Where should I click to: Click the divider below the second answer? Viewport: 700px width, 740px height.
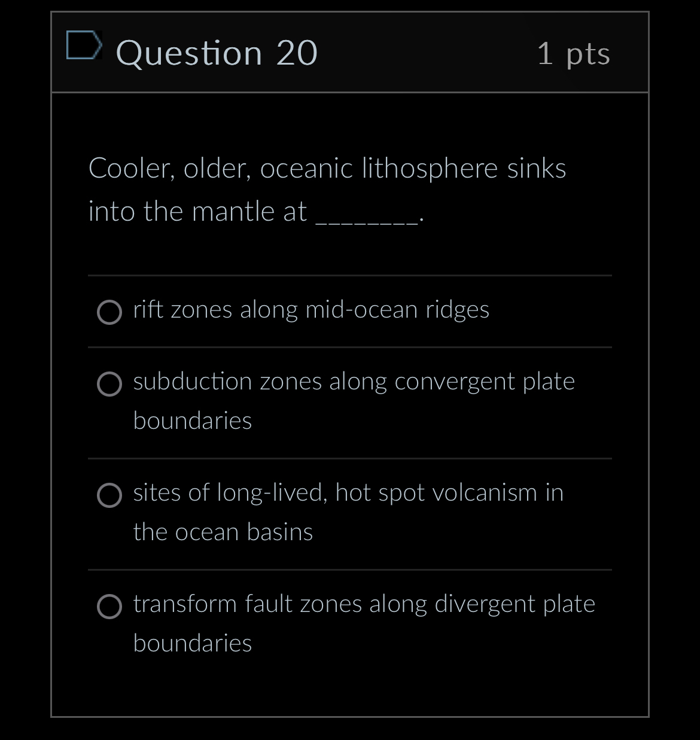(349, 459)
